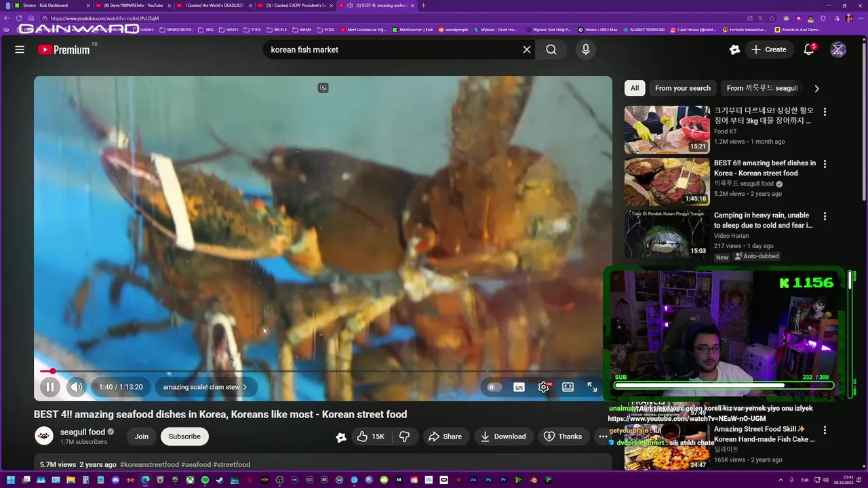Click #streetfood hashtag in description
The width and height of the screenshot is (868, 488).
point(231,464)
